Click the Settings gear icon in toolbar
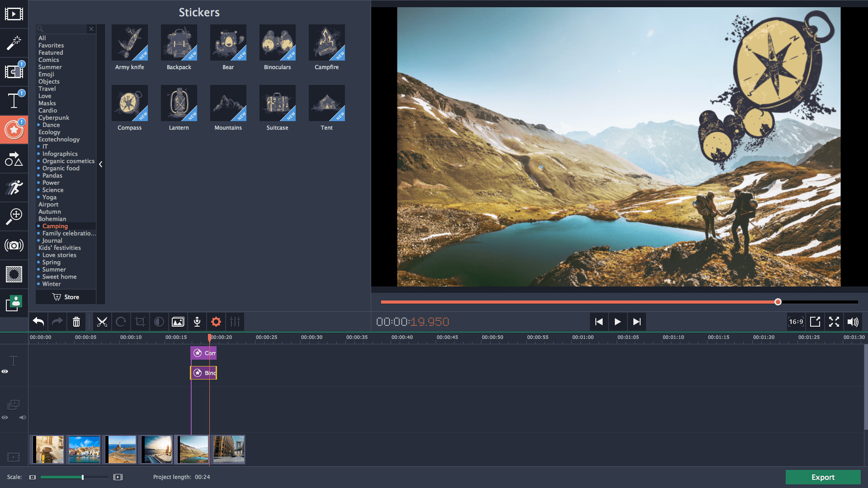868x488 pixels. tap(216, 322)
